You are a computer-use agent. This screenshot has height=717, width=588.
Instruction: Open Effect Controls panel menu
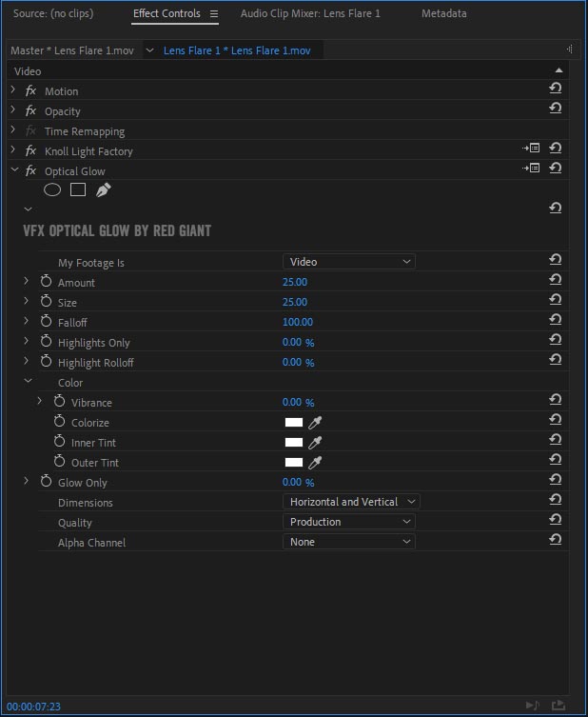[x=214, y=14]
